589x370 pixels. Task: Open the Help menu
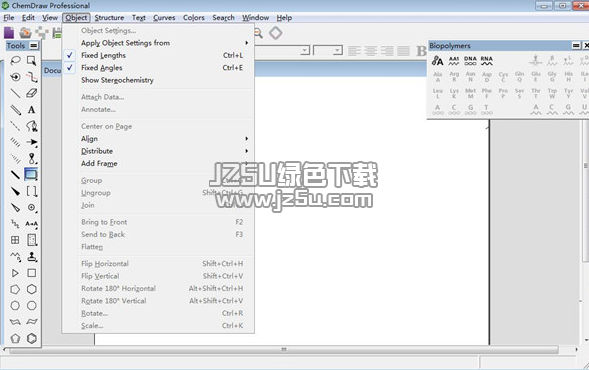[x=284, y=18]
